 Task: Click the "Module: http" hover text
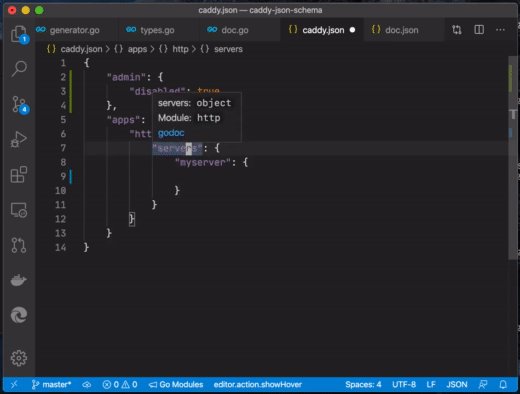point(189,118)
